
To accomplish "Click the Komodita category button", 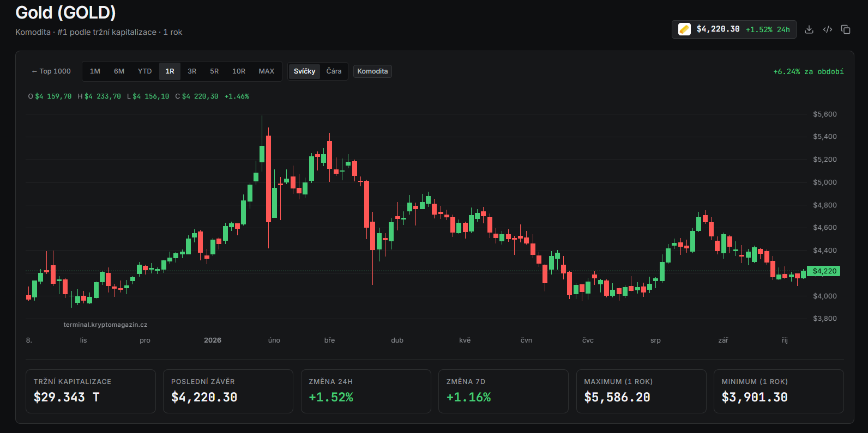I will coord(373,71).
